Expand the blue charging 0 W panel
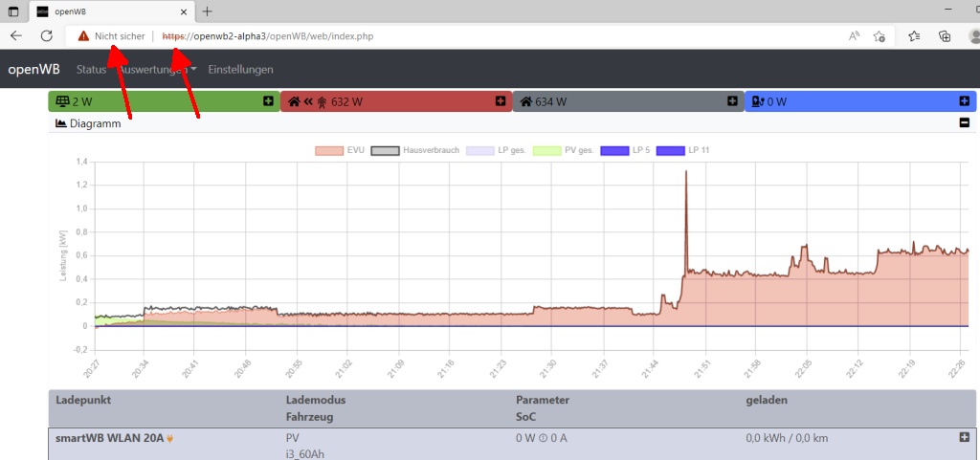 point(964,101)
